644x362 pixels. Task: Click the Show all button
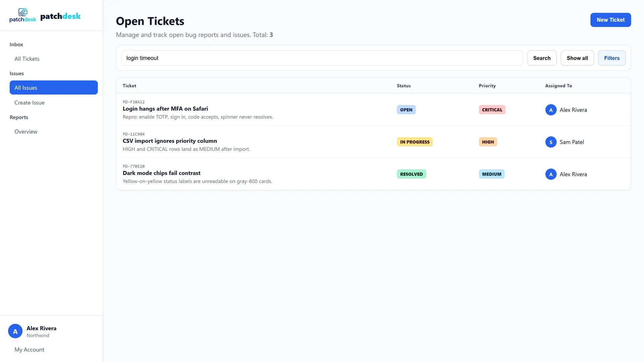point(577,58)
